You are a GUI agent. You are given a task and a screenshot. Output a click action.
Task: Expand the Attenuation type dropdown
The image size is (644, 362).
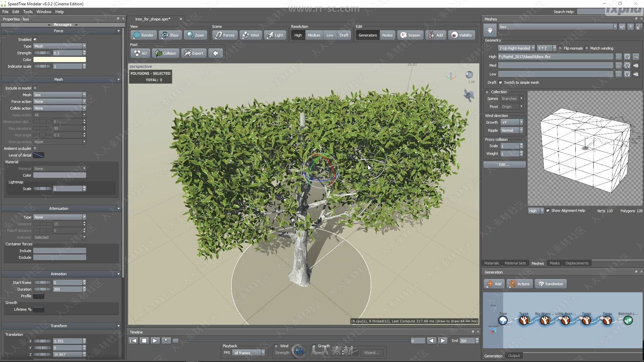[x=84, y=217]
